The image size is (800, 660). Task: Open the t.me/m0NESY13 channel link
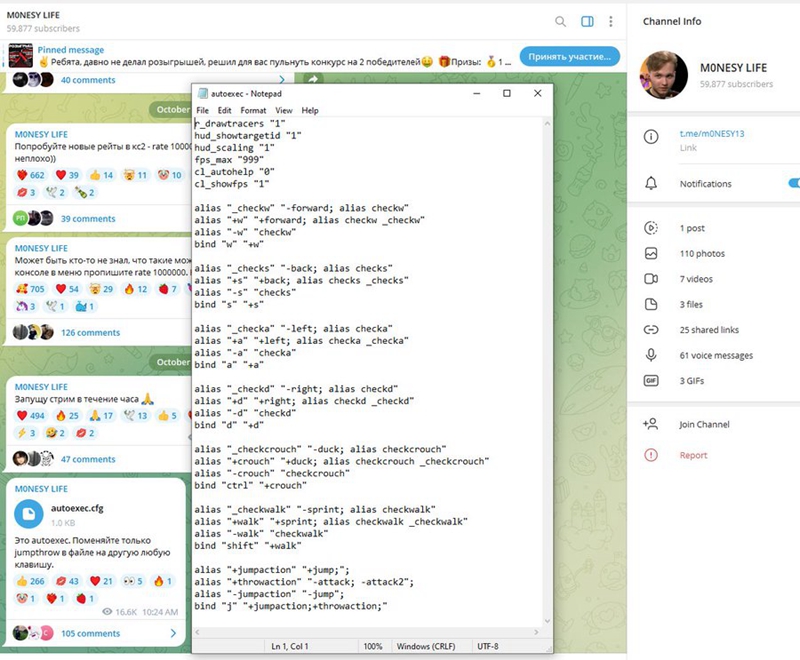click(712, 133)
